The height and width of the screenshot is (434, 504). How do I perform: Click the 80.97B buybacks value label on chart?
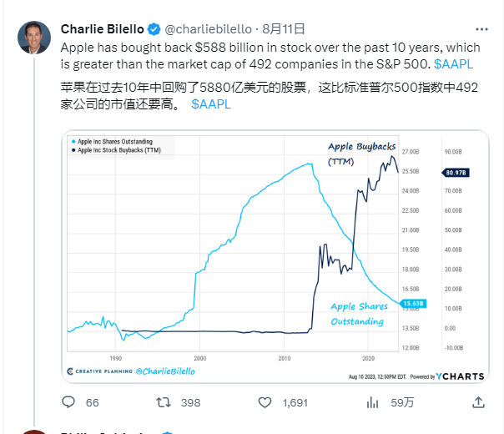click(x=456, y=173)
